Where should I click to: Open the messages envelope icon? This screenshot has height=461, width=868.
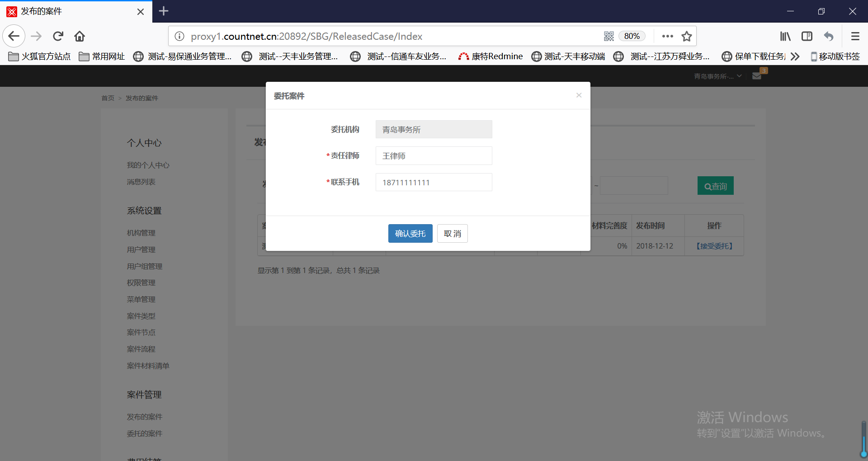point(757,76)
